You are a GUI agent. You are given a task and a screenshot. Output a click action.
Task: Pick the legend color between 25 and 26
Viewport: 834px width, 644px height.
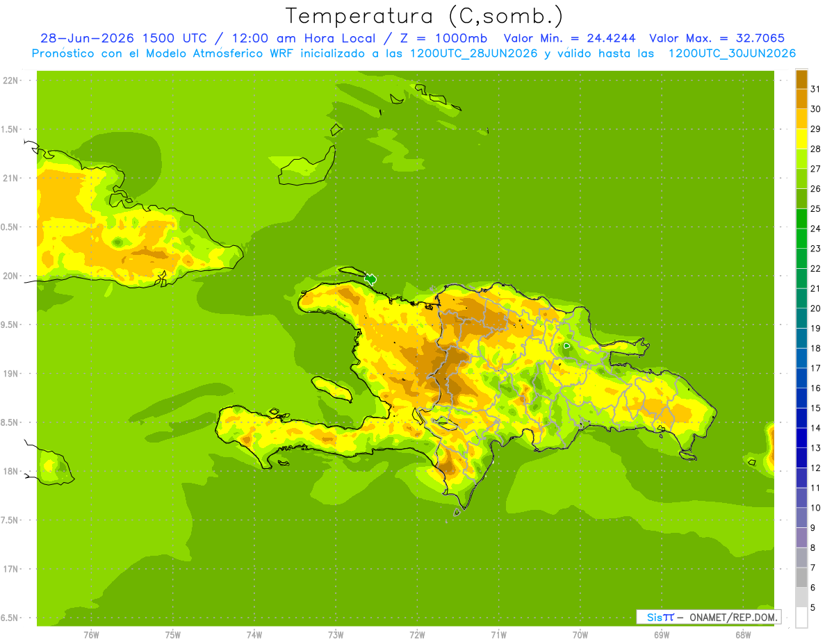[x=801, y=199]
